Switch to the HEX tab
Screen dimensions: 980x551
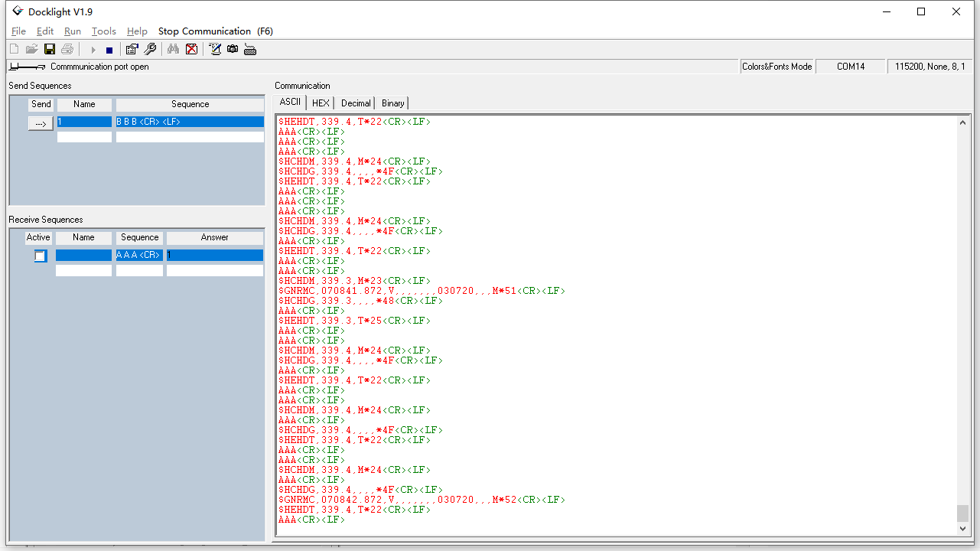coord(321,103)
